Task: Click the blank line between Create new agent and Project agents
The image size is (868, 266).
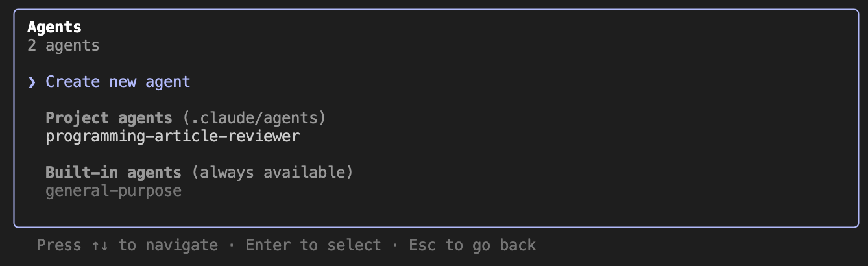Action: click(x=435, y=100)
